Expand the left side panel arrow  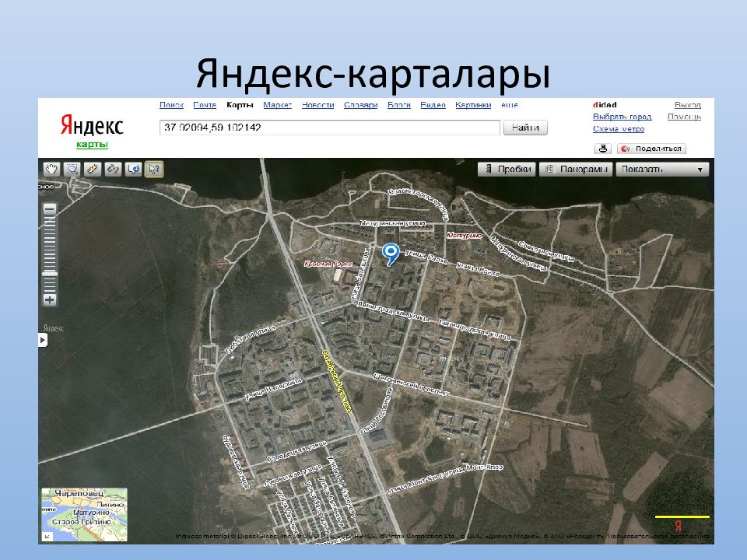point(43,340)
